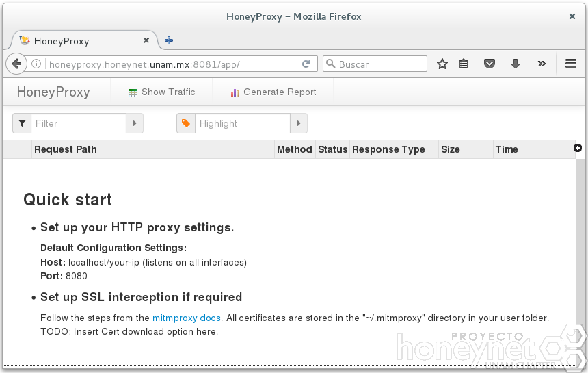Open the Firefox hamburger menu
This screenshot has height=373, width=588.
click(571, 64)
